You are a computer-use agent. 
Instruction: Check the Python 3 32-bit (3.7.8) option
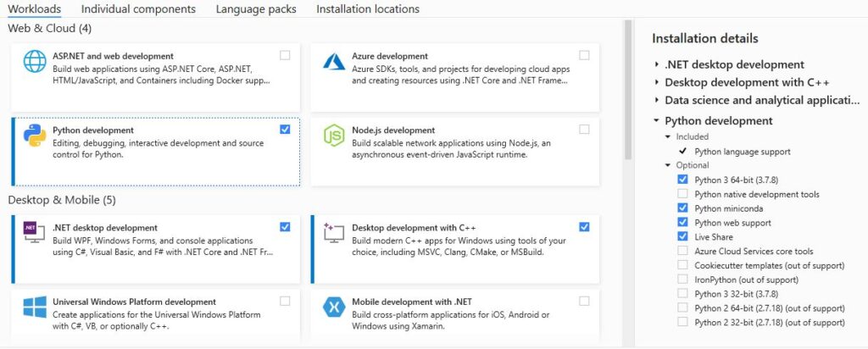click(682, 294)
